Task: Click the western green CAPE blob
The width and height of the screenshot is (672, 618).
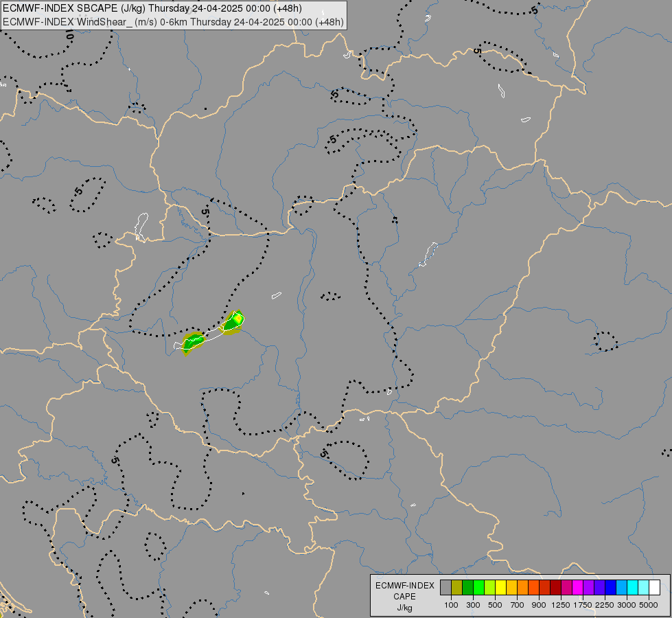Action: pyautogui.click(x=193, y=342)
